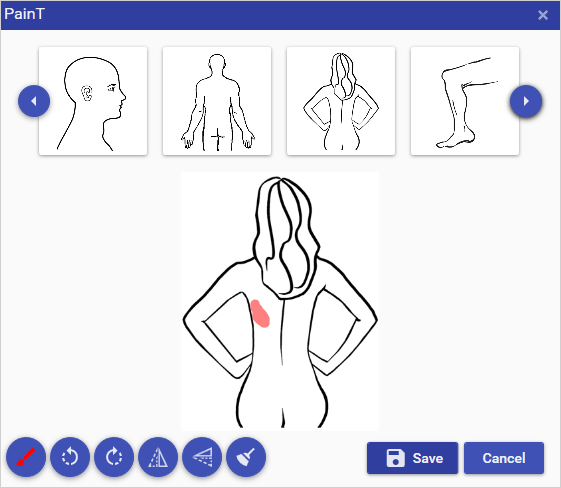Flip the image vertically

(x=202, y=457)
